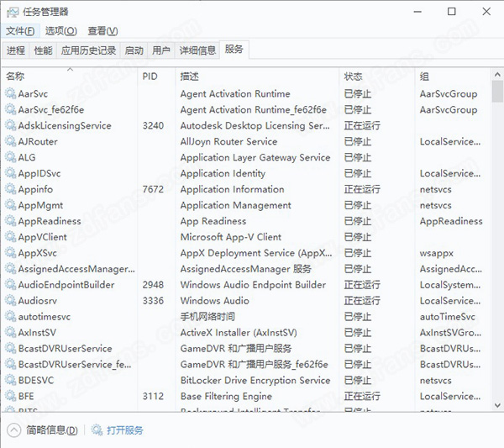Click 'Base Filtering Engine' description
The image size is (504, 448).
(x=226, y=396)
